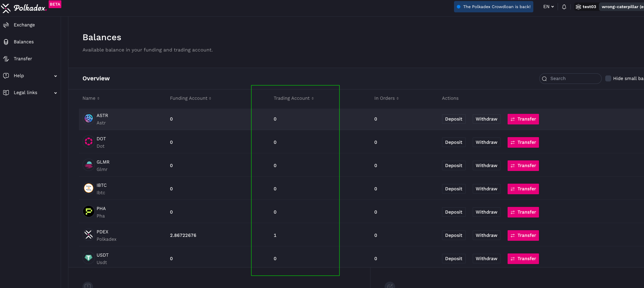Screen dimensions: 644x288
Task: Open the notifications bell icon
Action: click(x=564, y=7)
